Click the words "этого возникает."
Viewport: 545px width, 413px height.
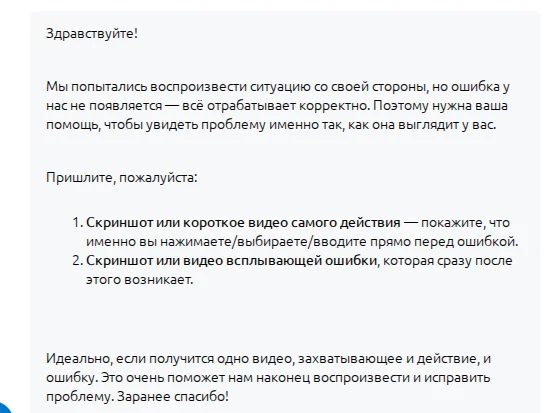[x=139, y=280]
